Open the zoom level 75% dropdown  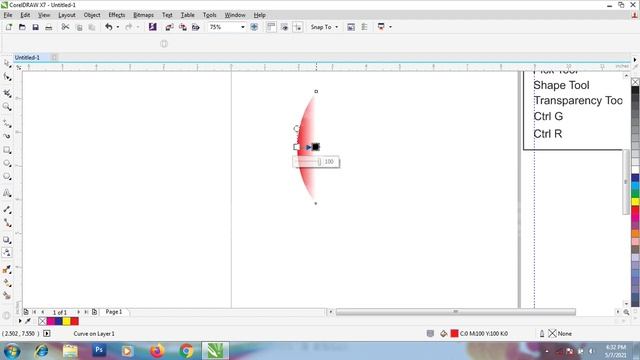[x=242, y=27]
